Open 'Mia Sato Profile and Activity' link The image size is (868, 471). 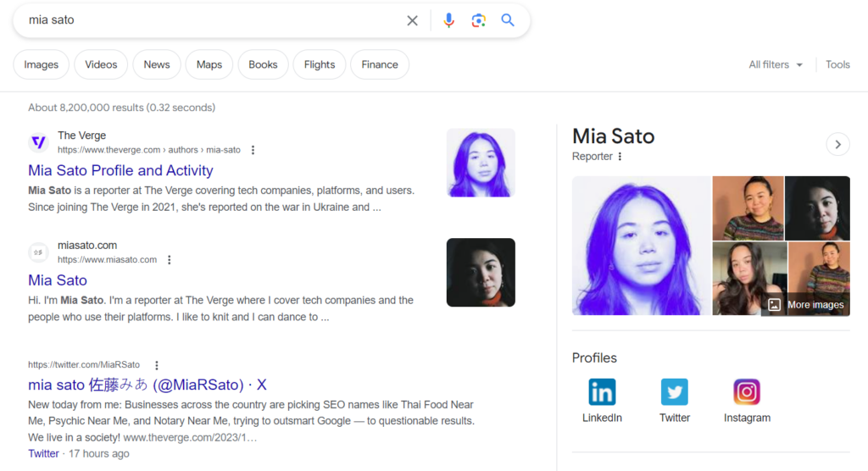click(120, 170)
